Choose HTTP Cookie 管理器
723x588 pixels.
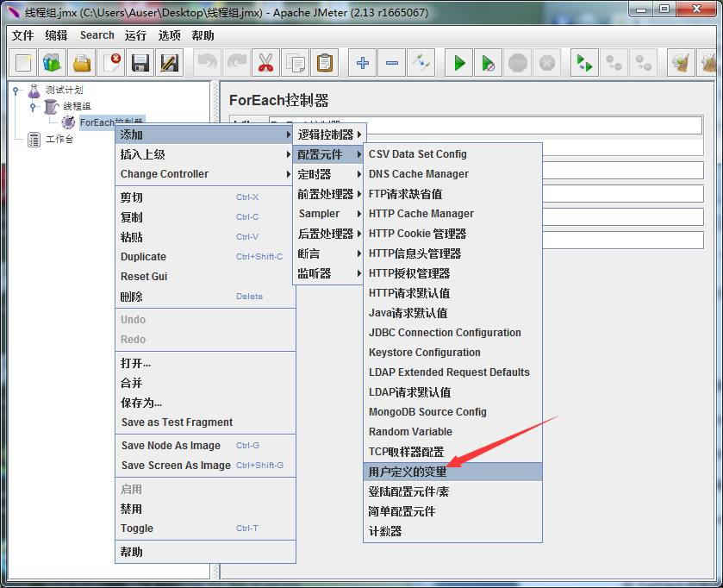pyautogui.click(x=452, y=234)
